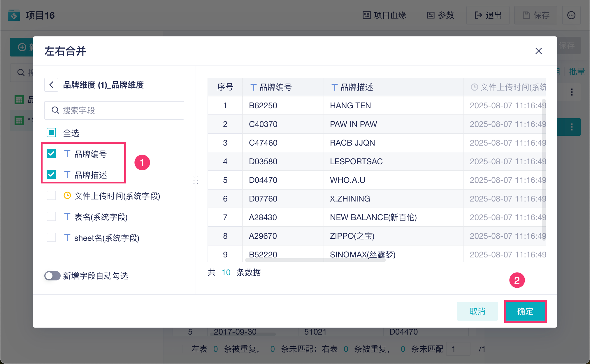Screen dimensions: 590x364
Task: Click the horizontal scrollbar under the preview table
Action: pyautogui.click(x=315, y=260)
